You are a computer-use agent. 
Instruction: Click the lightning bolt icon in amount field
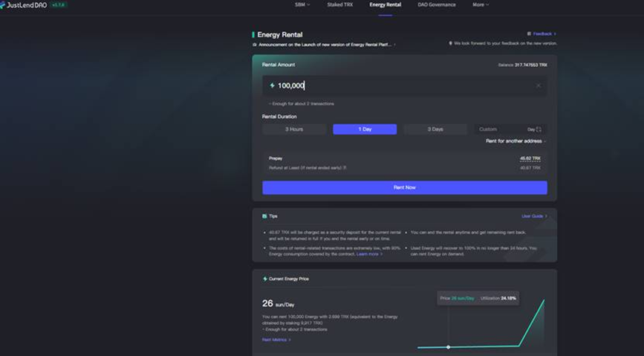tap(272, 85)
